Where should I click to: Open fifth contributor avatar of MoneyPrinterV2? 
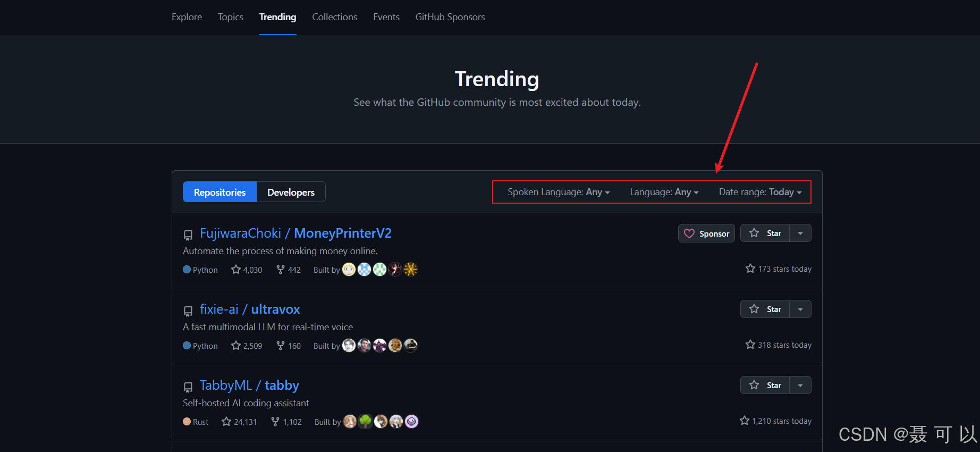pyautogui.click(x=410, y=270)
